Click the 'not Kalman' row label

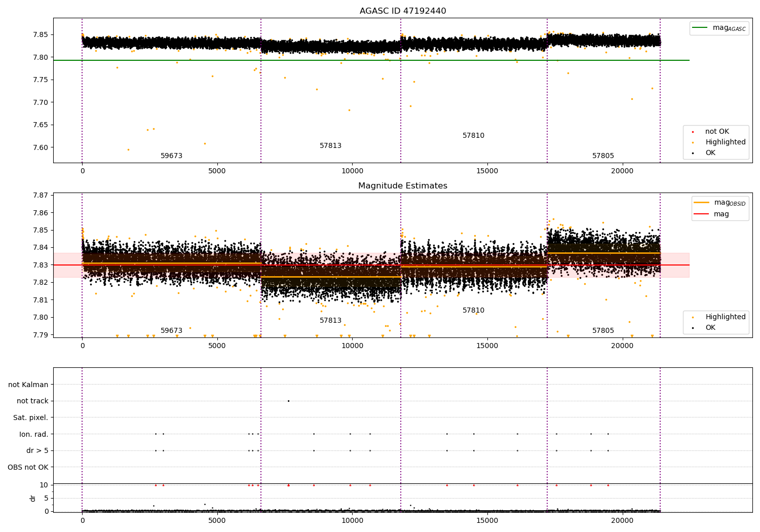28,385
